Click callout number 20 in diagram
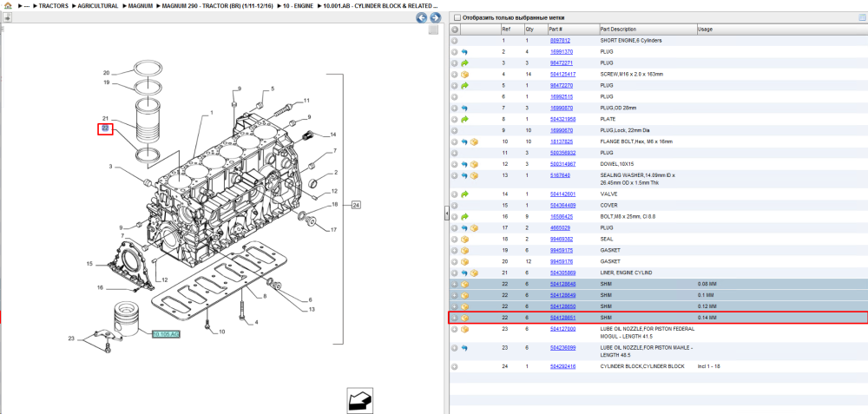This screenshot has width=868, height=414. [107, 73]
